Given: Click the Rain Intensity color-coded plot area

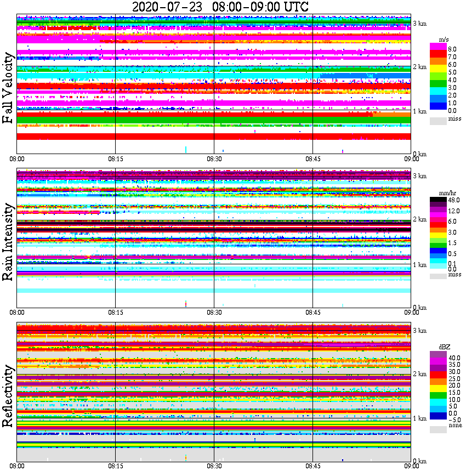Looking at the screenshot, I should pyautogui.click(x=214, y=237).
